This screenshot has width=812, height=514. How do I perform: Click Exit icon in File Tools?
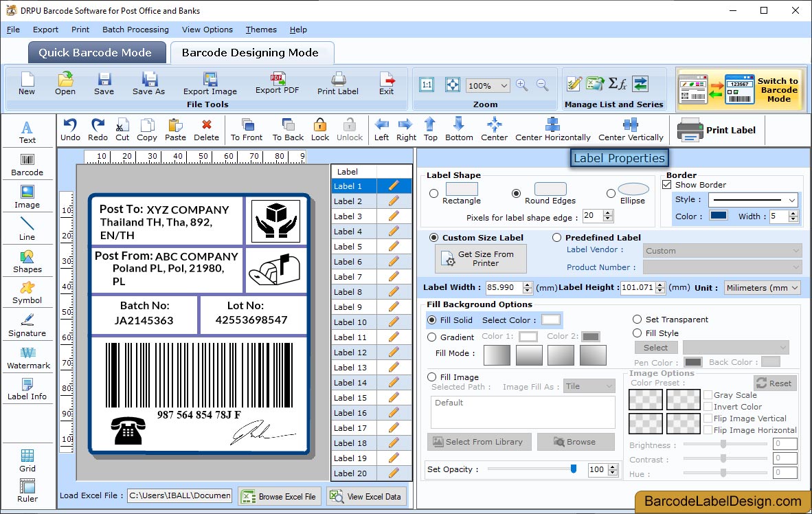coord(386,83)
